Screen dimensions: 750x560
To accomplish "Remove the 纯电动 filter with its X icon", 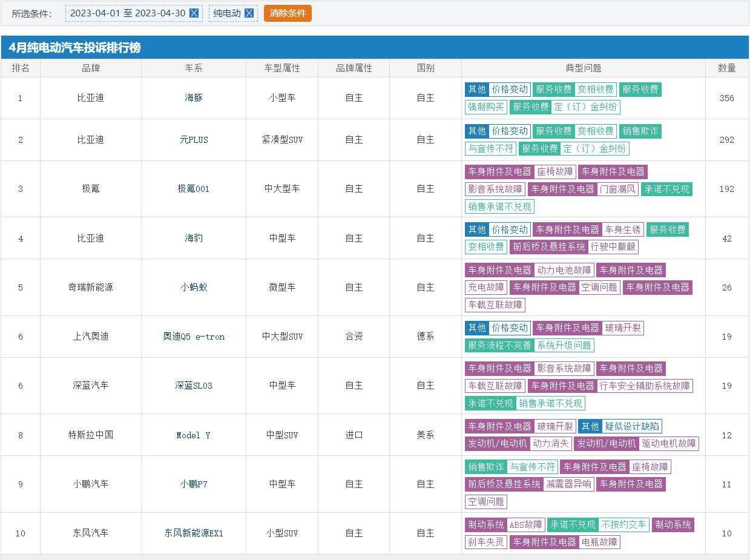I will [249, 13].
